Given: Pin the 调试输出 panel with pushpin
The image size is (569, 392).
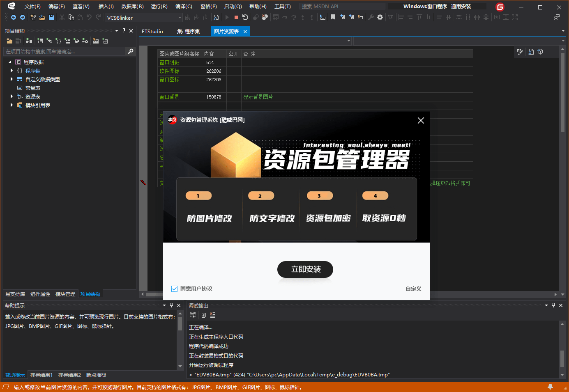Looking at the screenshot, I should (553, 305).
